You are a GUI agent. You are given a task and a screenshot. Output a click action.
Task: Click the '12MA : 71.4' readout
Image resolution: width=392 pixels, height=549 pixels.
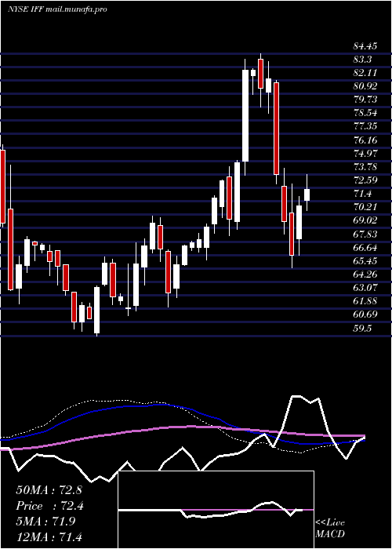49,536
